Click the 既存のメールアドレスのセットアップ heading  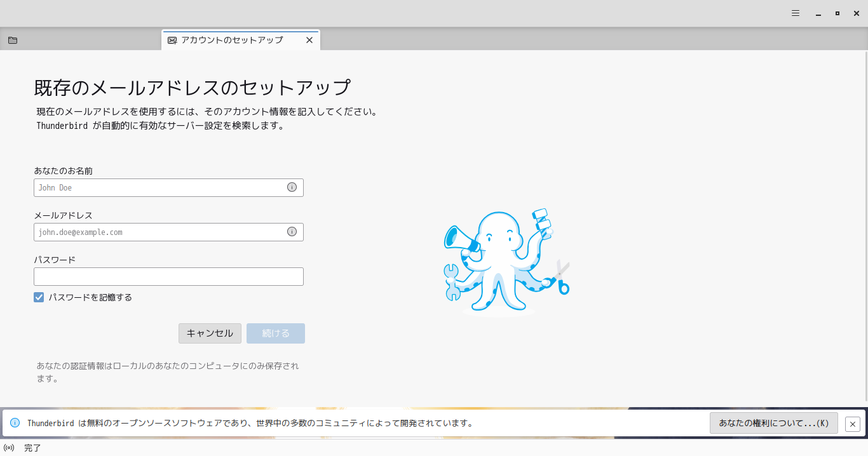[193, 88]
